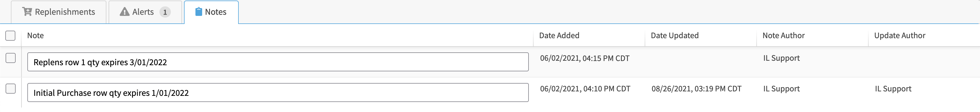
Task: Edit the 'Replens row 1 qty expires' note field
Action: click(x=278, y=62)
